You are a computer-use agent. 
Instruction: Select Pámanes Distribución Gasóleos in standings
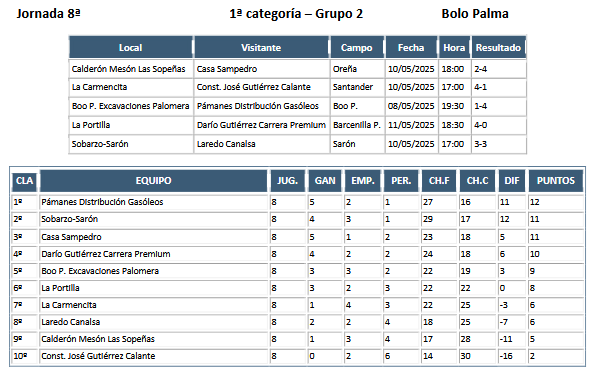tap(102, 202)
